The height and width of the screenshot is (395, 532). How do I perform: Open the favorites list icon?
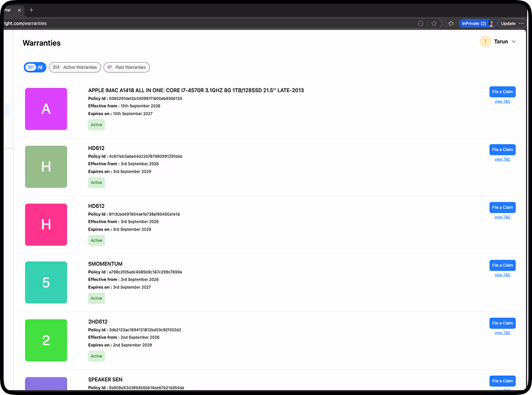(451, 23)
